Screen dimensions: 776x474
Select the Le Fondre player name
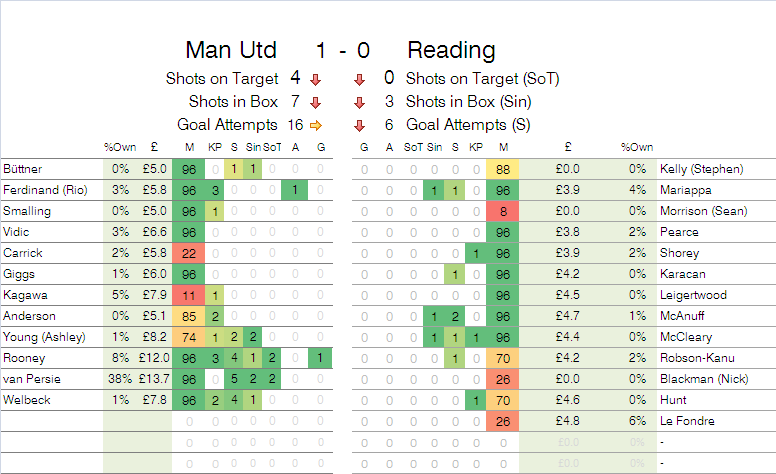[688, 421]
